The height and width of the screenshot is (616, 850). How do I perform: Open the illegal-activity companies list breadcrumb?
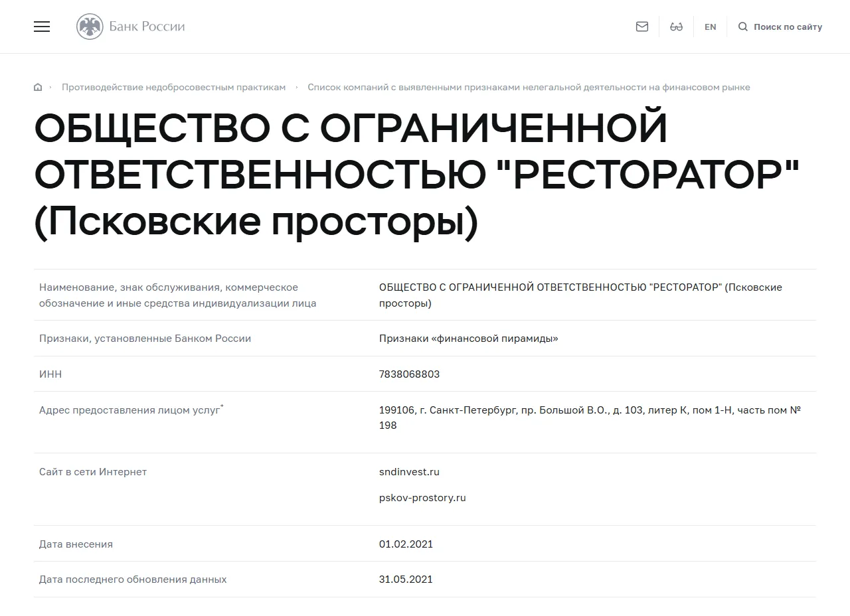point(529,87)
